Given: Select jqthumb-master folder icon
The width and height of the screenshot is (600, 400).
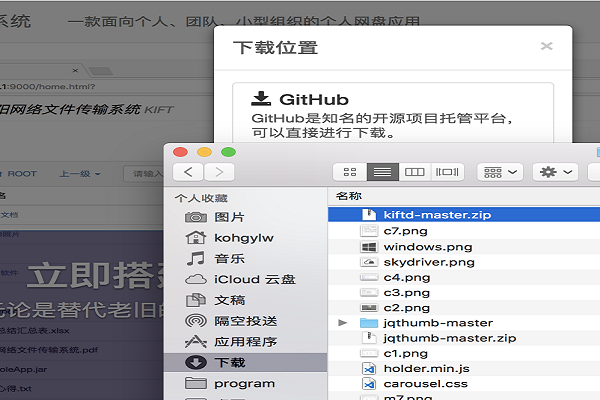Looking at the screenshot, I should click(x=369, y=323).
